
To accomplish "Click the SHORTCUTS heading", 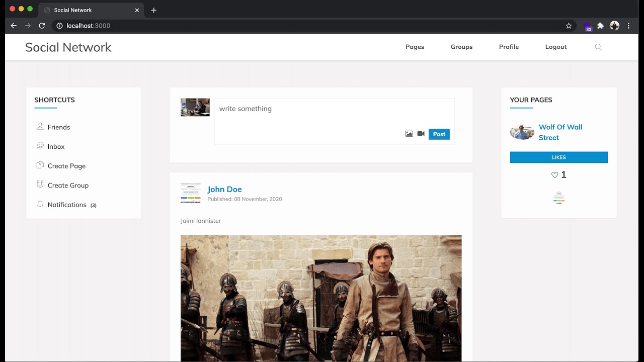I will tap(54, 100).
